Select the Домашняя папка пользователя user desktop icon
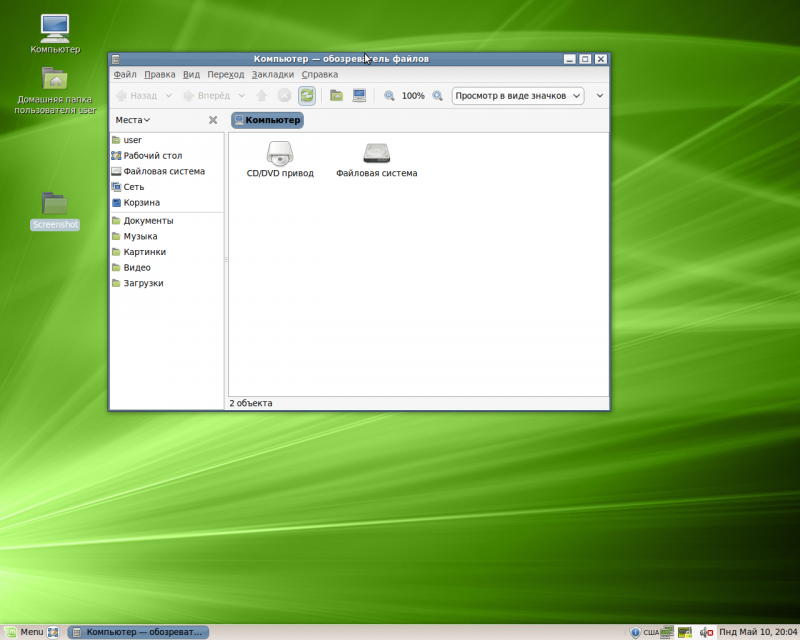The height and width of the screenshot is (640, 800). coord(55,91)
